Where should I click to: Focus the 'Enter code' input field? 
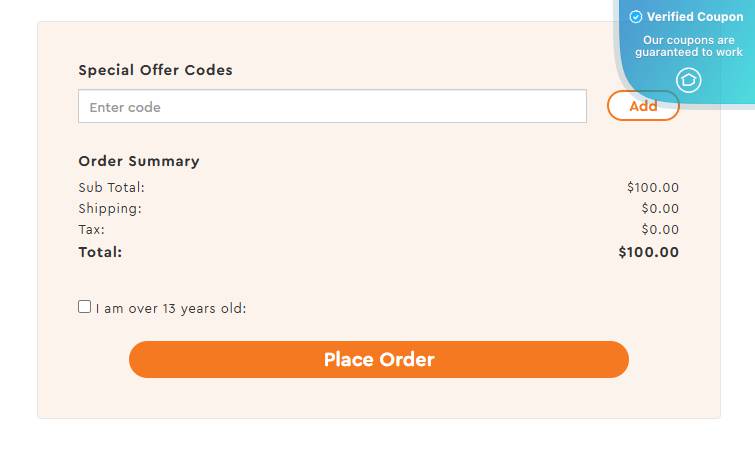[332, 106]
